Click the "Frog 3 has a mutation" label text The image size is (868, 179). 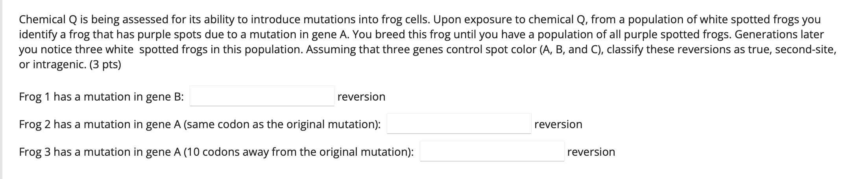[79, 152]
